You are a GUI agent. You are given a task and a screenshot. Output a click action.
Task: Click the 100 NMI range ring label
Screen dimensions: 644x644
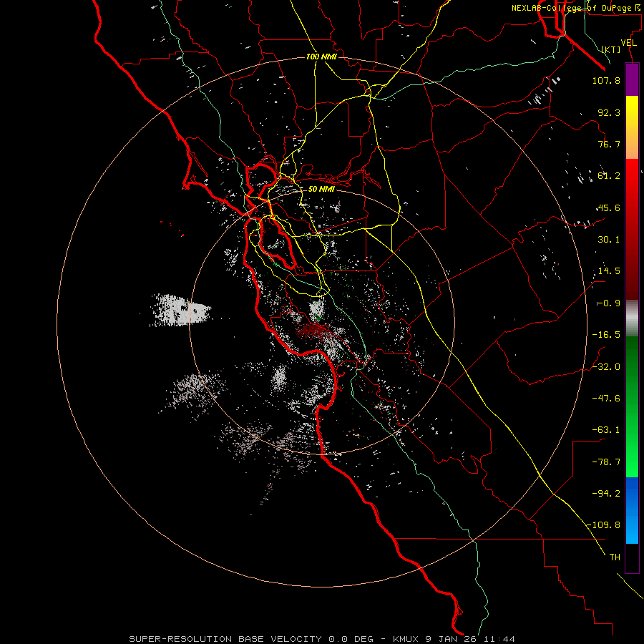pos(321,57)
